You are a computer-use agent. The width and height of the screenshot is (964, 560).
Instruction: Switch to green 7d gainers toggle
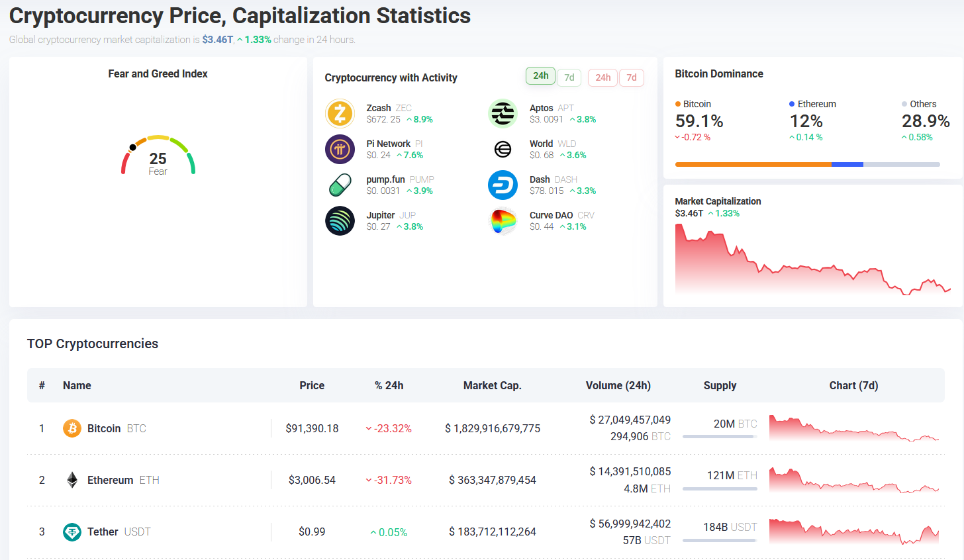coord(569,77)
